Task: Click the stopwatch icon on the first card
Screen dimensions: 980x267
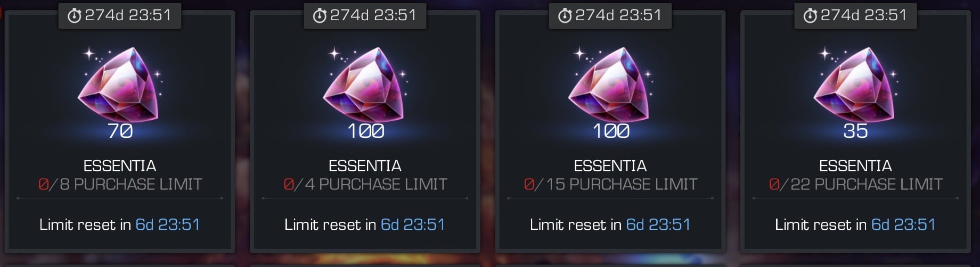Action: (x=75, y=16)
